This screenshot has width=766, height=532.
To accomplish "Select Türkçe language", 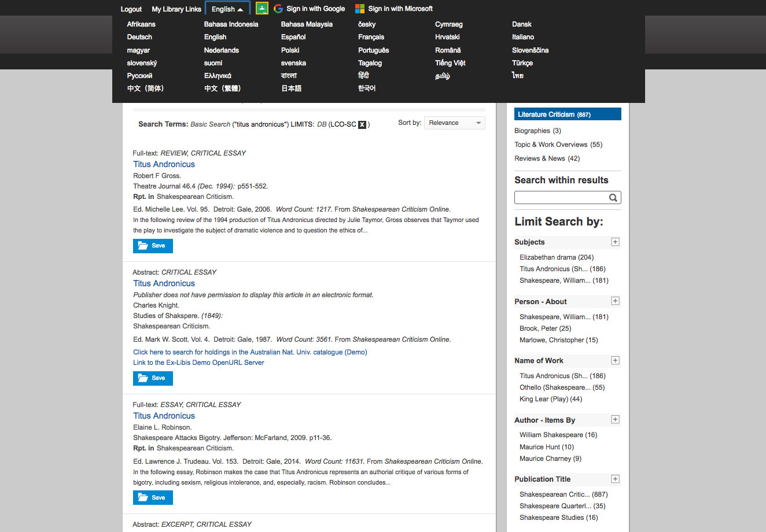I will [522, 63].
